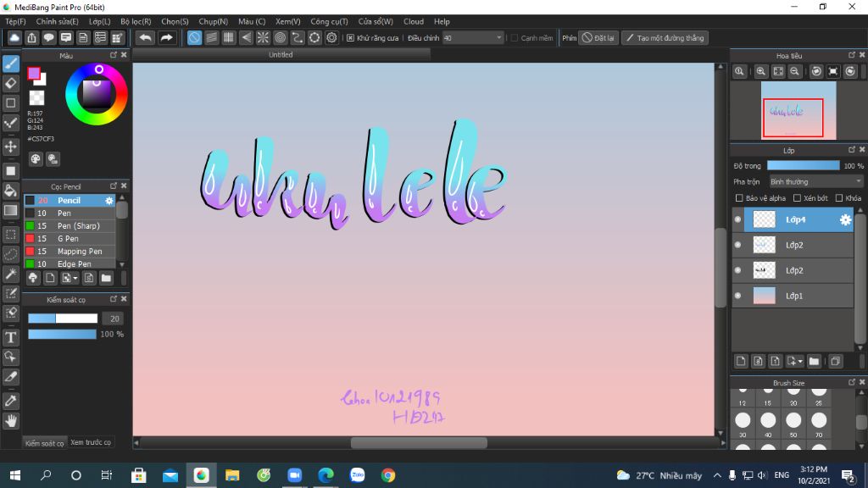868x488 pixels.
Task: Zoom out on the navigator
Action: (x=794, y=71)
